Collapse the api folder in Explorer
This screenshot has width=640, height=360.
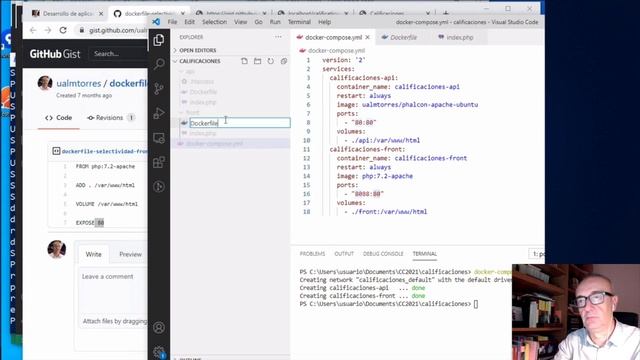tap(187, 71)
